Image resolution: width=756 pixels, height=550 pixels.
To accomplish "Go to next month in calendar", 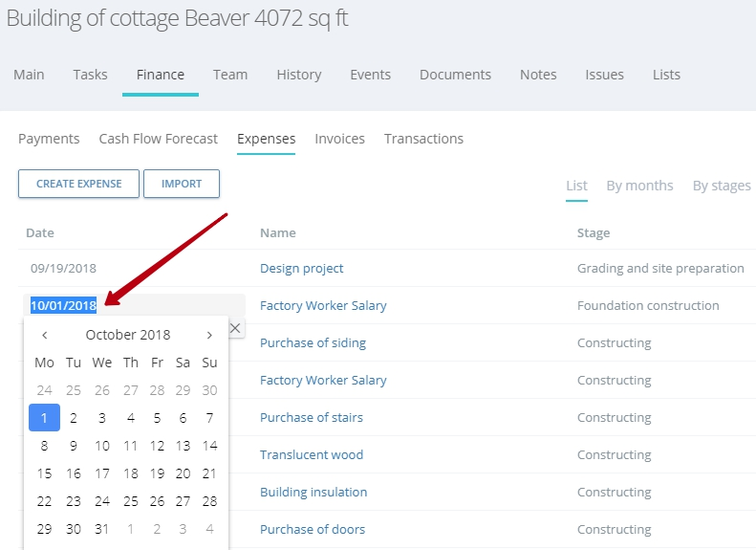I will click(209, 335).
